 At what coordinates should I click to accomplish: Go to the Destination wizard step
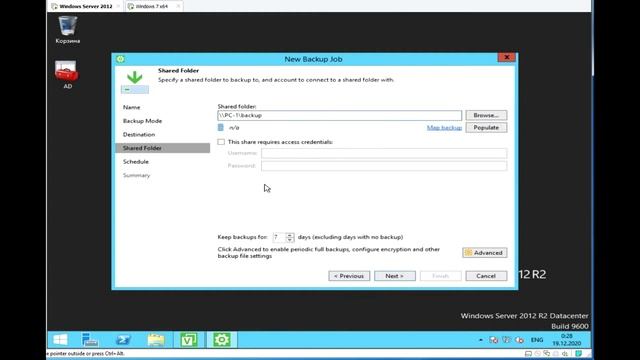click(139, 134)
